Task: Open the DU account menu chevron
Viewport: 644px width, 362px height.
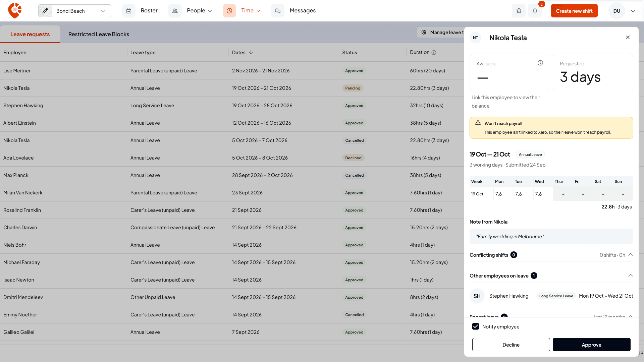Action: point(633,11)
